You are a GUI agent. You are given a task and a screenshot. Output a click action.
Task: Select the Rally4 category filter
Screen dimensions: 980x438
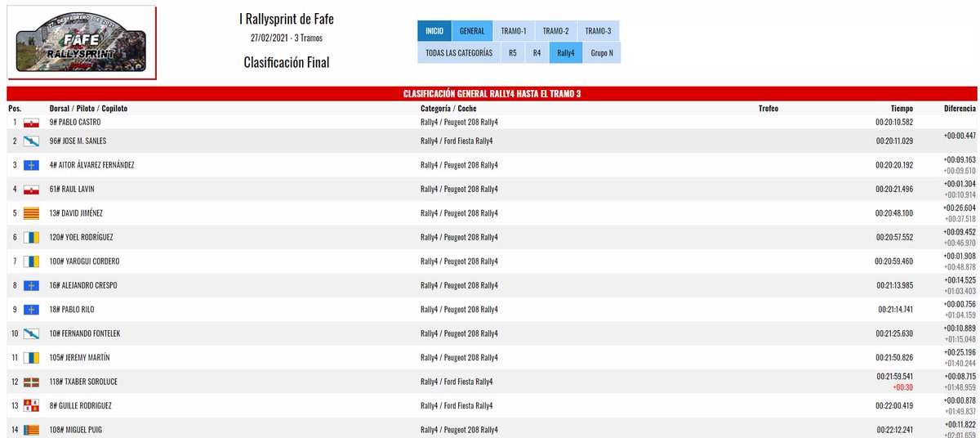click(565, 53)
